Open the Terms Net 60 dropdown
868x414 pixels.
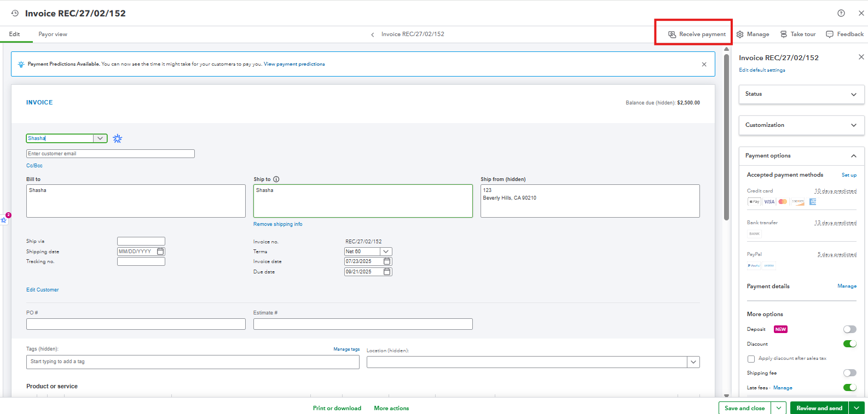386,252
